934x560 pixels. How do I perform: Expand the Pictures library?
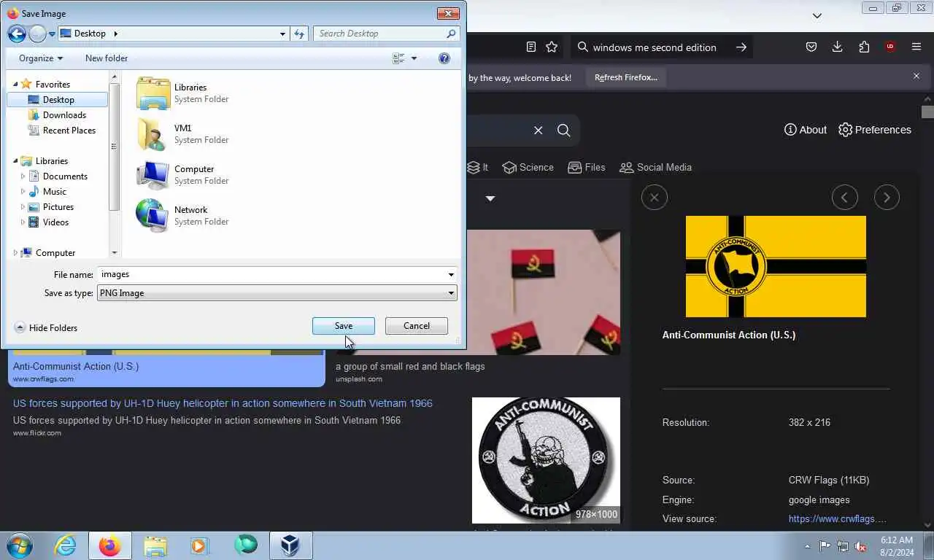coord(23,207)
